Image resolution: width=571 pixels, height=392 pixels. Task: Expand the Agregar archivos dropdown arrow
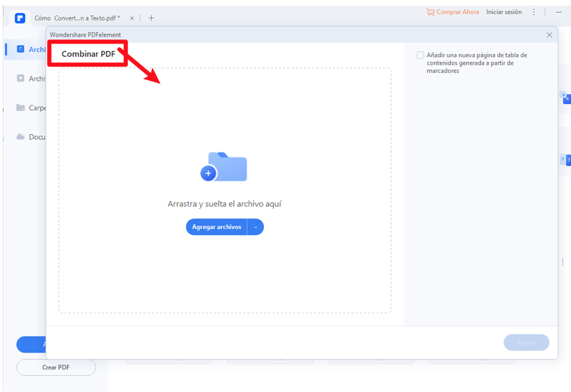(256, 227)
